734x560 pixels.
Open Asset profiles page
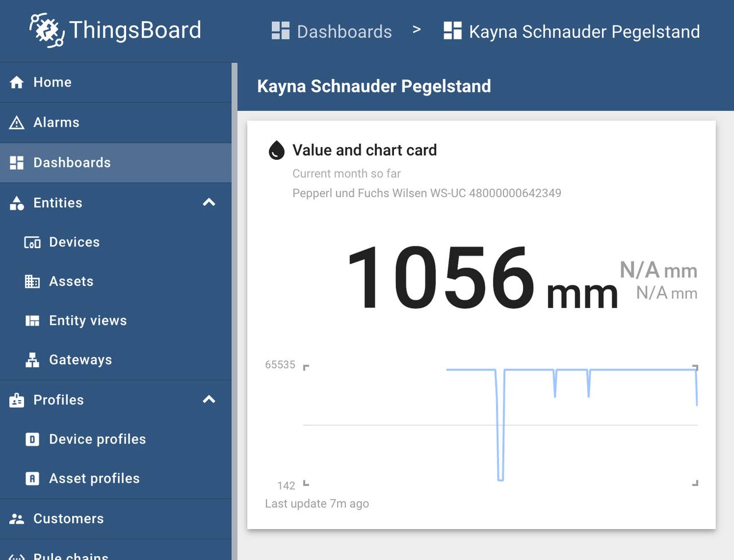(115, 479)
